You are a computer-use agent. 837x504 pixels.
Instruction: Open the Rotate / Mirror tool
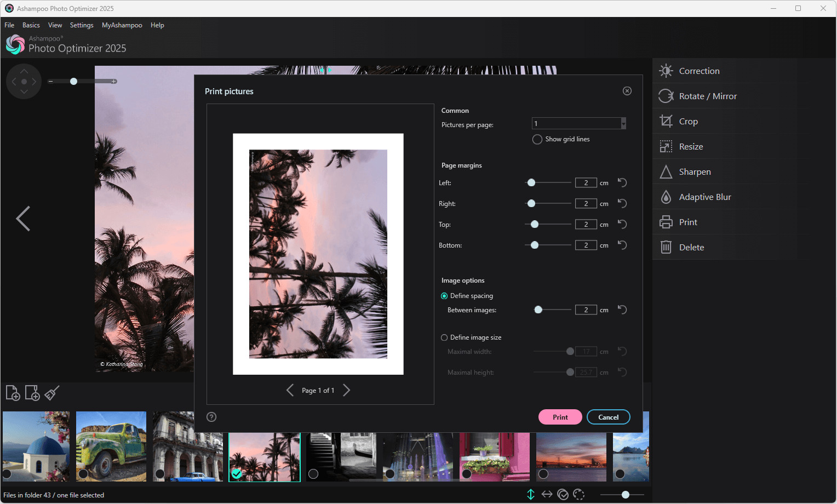(708, 96)
